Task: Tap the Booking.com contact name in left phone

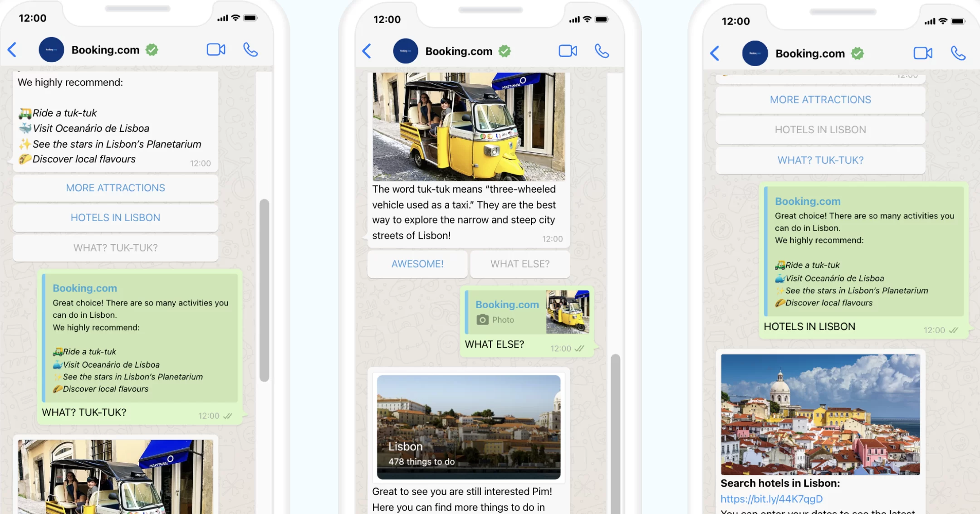Action: 105,50
